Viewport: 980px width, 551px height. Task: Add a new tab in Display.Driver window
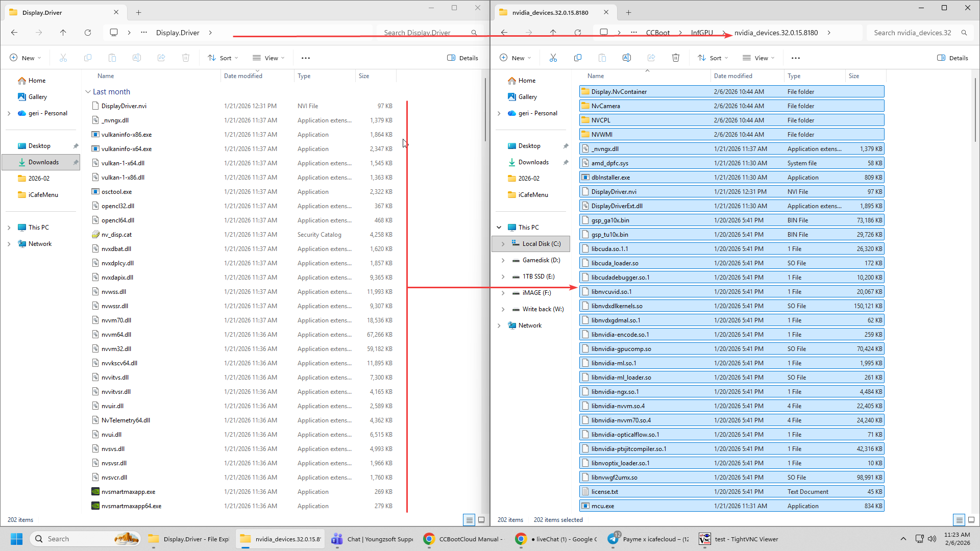pos(138,12)
